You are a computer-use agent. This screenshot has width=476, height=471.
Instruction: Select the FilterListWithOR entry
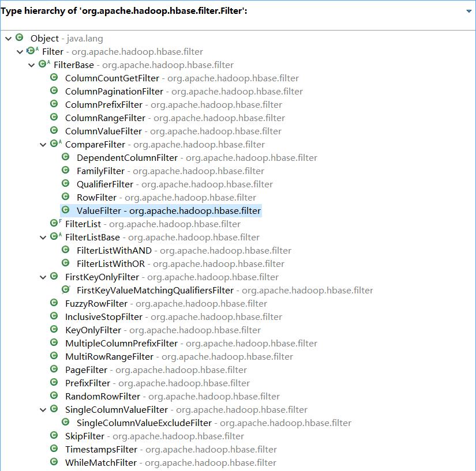[x=181, y=264]
